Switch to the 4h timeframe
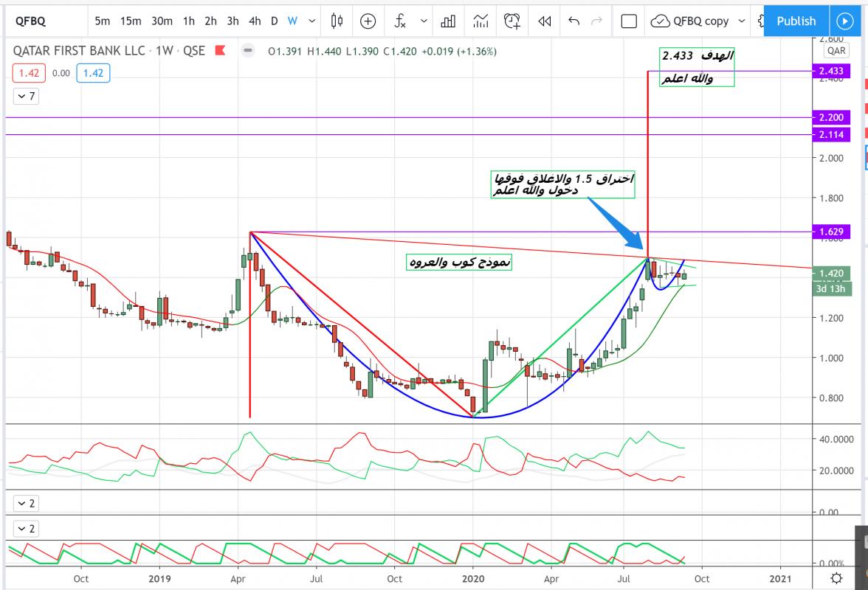 [x=254, y=21]
